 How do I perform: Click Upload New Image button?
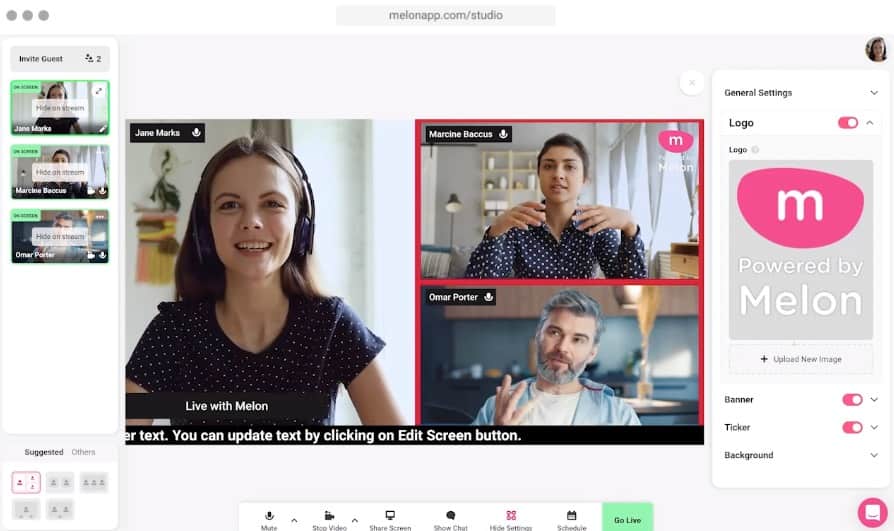pyautogui.click(x=800, y=359)
